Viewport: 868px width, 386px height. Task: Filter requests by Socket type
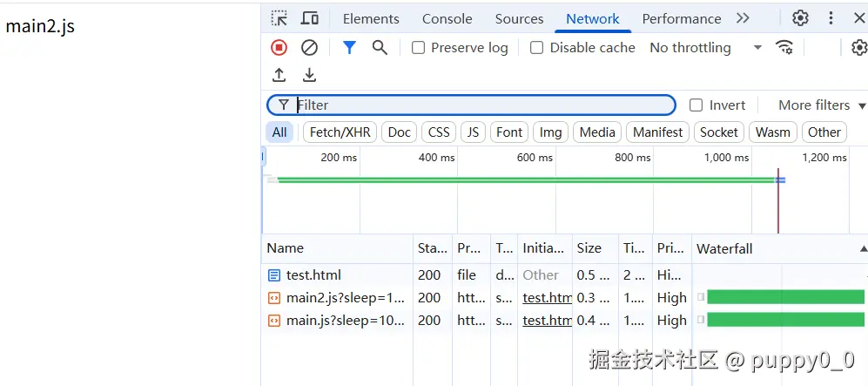tap(718, 132)
